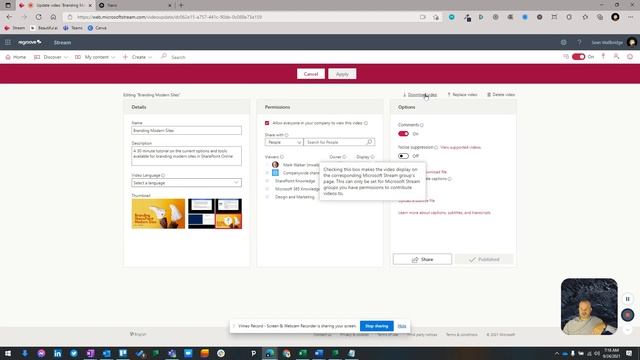The image size is (640, 360).
Task: Open upload arrow icon in Stream nav bar
Action: coord(603,57)
